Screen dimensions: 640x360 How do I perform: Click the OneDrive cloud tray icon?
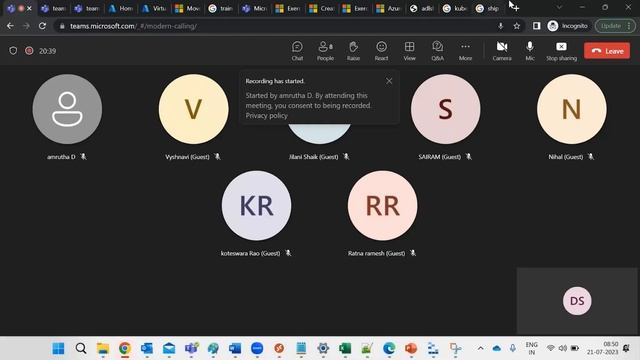(496, 348)
